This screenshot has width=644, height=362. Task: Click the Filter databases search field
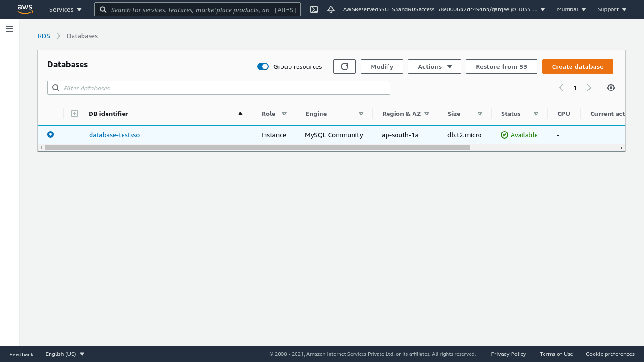coord(219,88)
